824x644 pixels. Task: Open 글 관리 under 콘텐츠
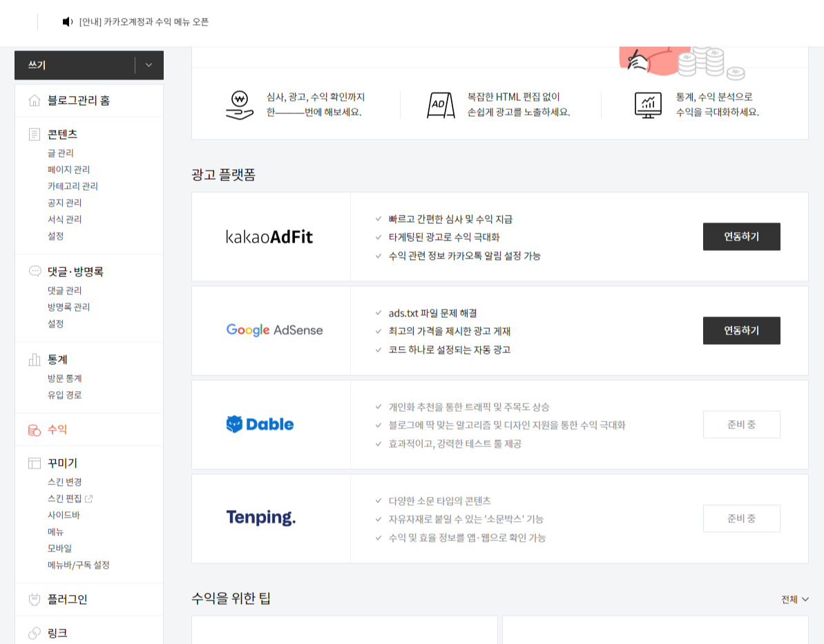click(60, 153)
